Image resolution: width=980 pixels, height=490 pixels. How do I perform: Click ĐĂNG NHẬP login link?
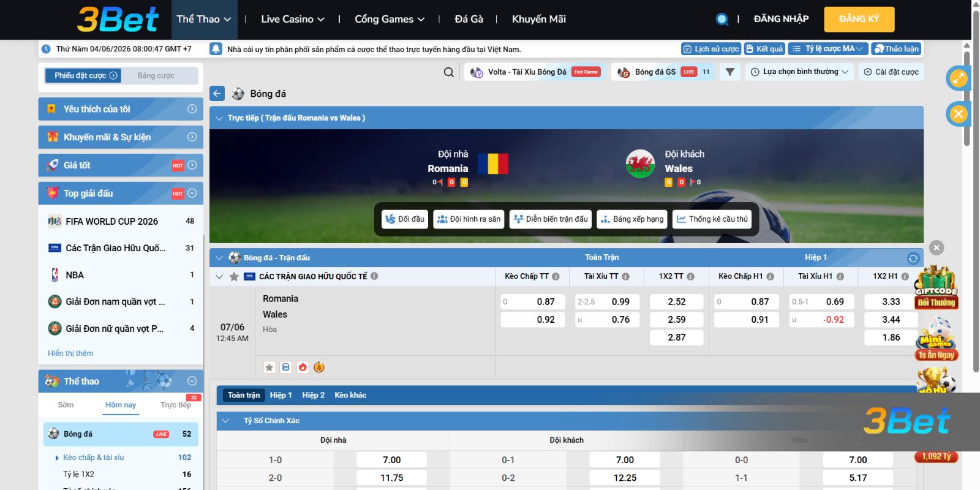[x=781, y=19]
